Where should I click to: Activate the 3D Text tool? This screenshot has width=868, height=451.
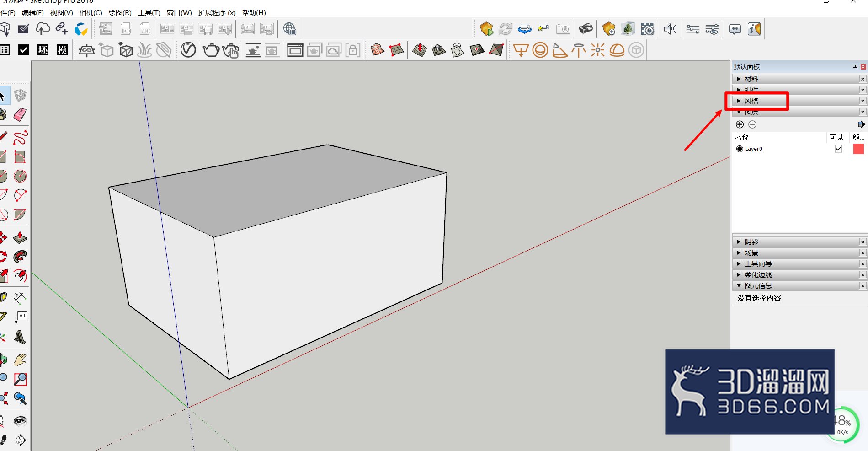(x=20, y=337)
